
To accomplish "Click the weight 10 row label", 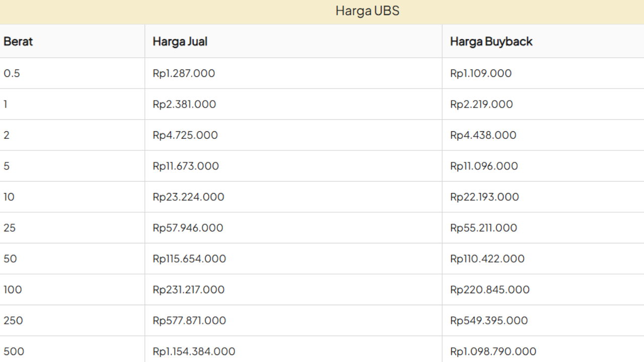I will (x=9, y=197).
